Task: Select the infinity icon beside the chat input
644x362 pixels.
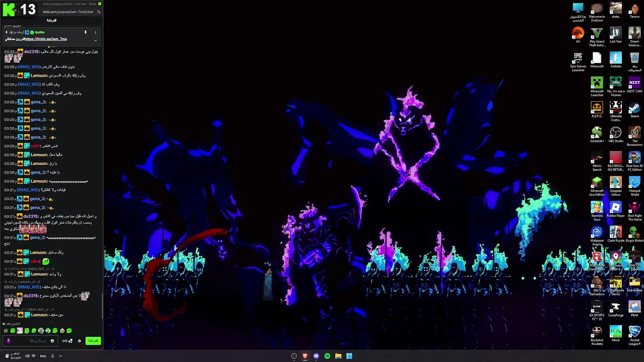Action: coord(64,341)
